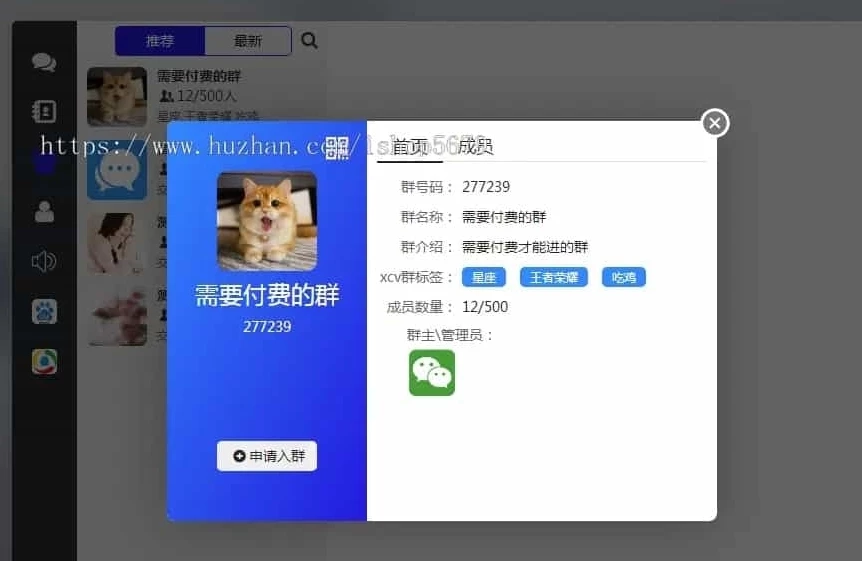Click the 申请入群 button

point(267,456)
